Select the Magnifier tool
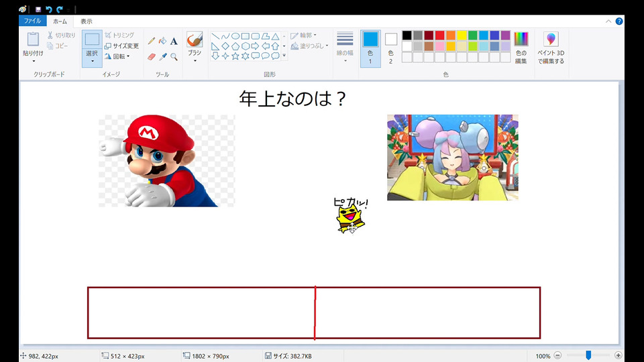This screenshot has height=362, width=644. tap(174, 56)
